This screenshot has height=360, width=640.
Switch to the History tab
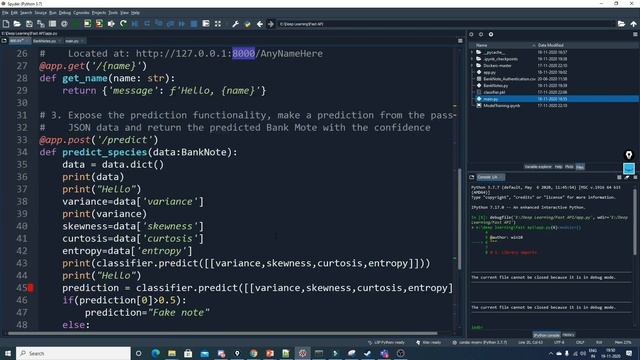569,335
